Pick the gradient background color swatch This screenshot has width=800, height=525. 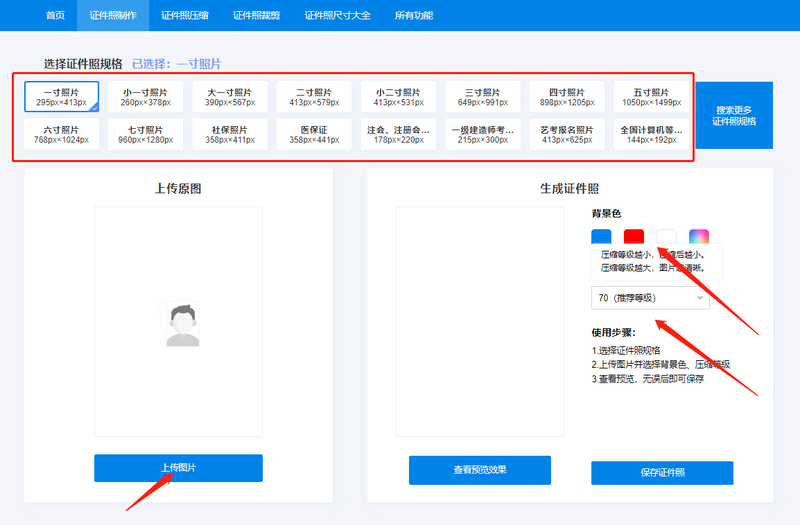click(699, 237)
